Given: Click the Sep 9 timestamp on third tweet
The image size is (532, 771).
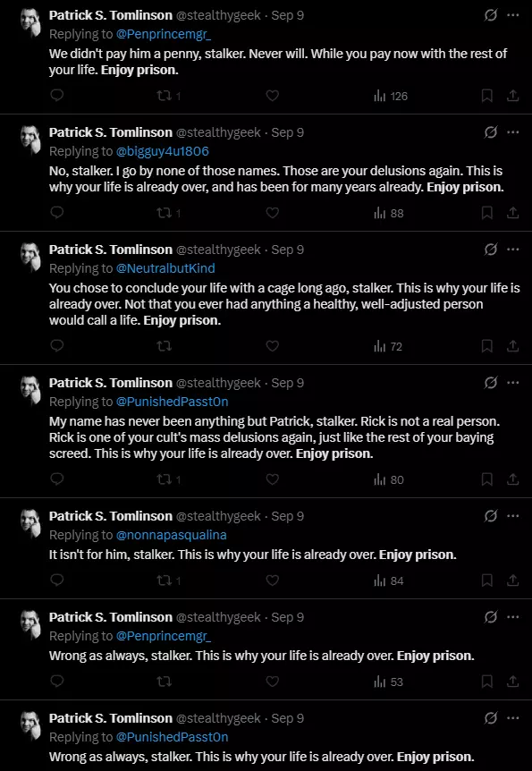Looking at the screenshot, I should click(x=288, y=250).
